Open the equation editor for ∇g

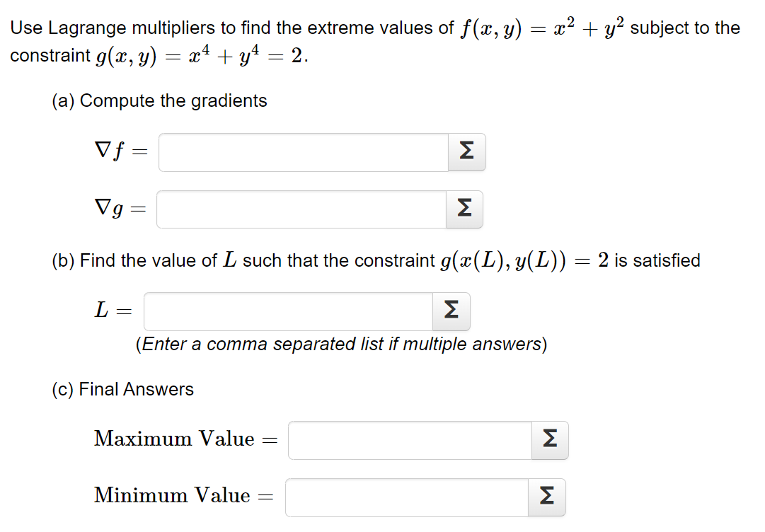(465, 209)
